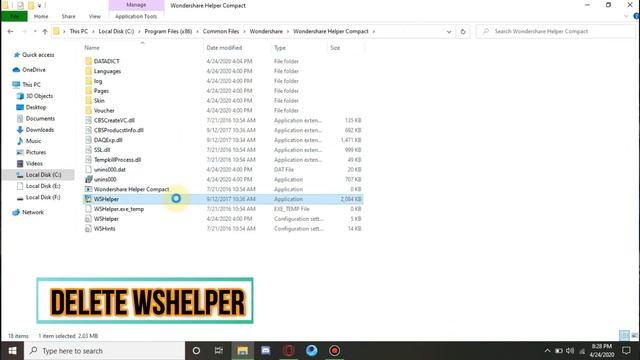Select Quick access in navigation pane
Screen dimensions: 640x360
click(38, 55)
